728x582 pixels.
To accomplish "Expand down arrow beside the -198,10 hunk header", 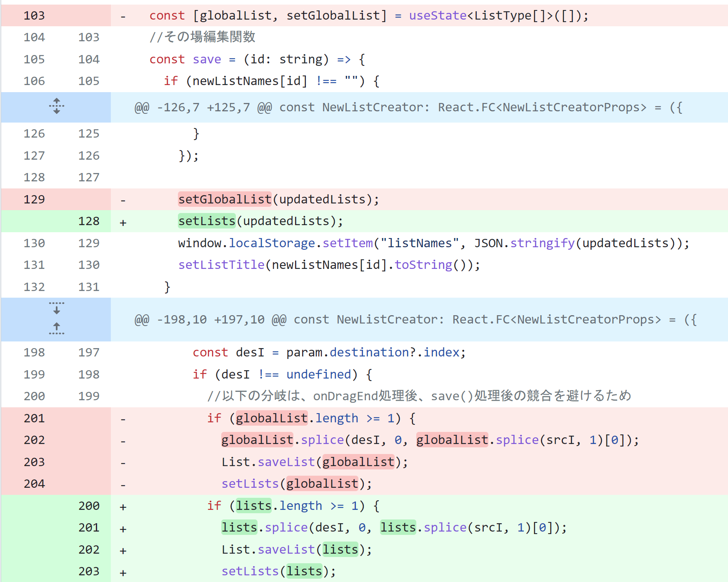I will [57, 308].
